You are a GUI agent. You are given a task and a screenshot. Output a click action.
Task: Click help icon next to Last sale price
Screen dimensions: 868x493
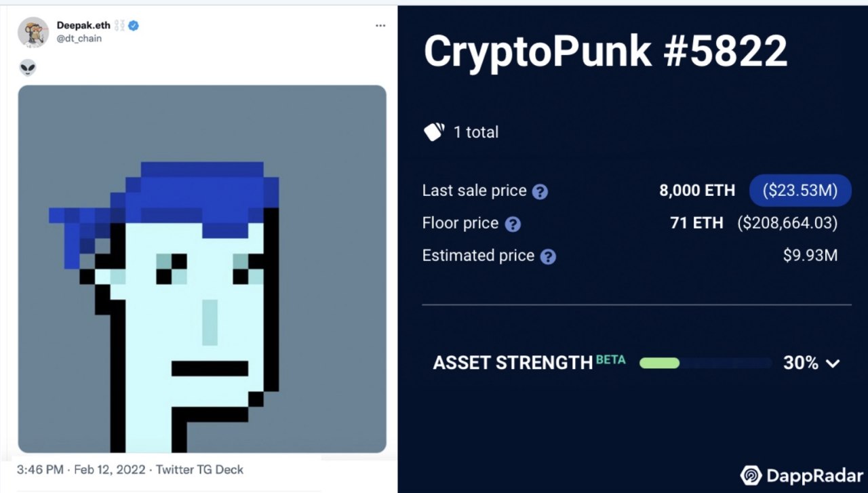click(x=540, y=192)
